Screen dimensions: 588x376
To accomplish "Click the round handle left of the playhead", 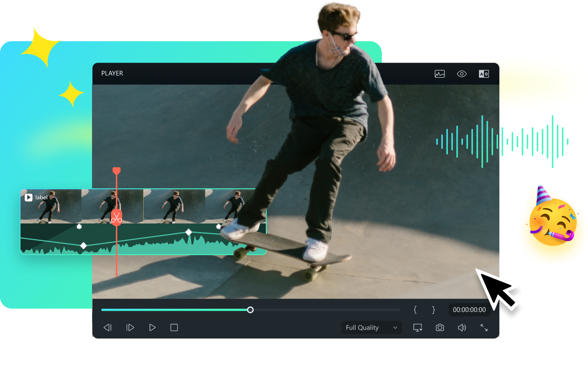I will 79,227.
